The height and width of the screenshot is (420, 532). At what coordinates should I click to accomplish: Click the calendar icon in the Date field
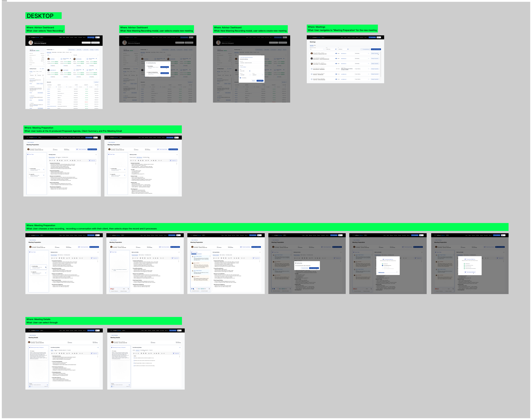point(250,71)
